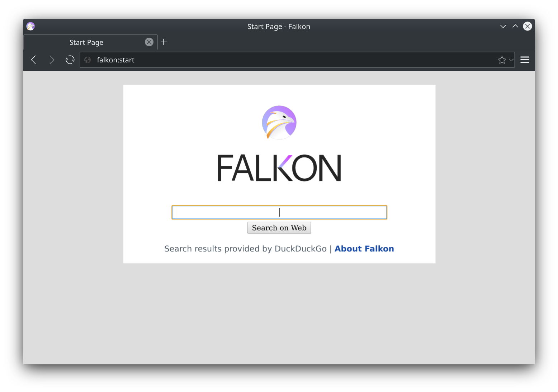The width and height of the screenshot is (558, 392).
Task: Click the titlebar up chevron
Action: pos(515,26)
